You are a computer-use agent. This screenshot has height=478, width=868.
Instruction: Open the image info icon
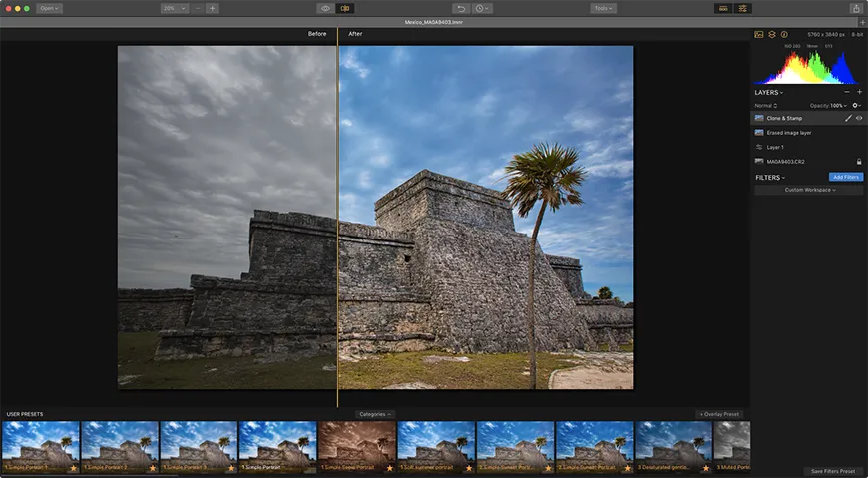click(x=784, y=34)
